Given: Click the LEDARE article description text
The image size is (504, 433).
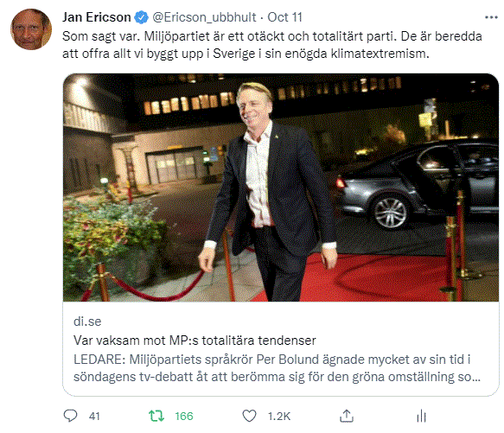Looking at the screenshot, I should 278,368.
